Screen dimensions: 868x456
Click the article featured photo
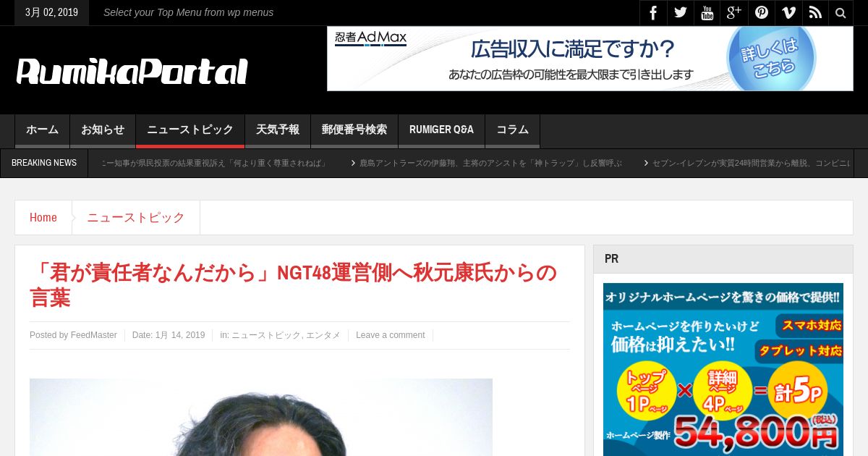pos(261,417)
